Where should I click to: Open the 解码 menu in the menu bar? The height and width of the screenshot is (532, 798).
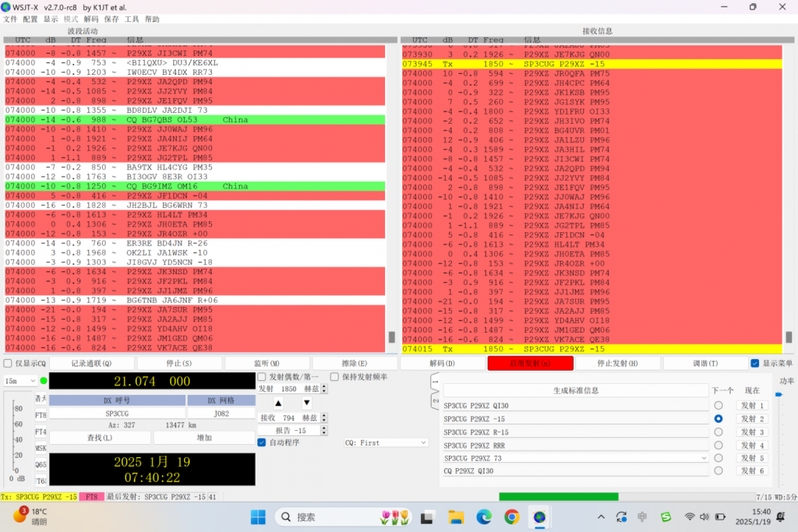(91, 19)
